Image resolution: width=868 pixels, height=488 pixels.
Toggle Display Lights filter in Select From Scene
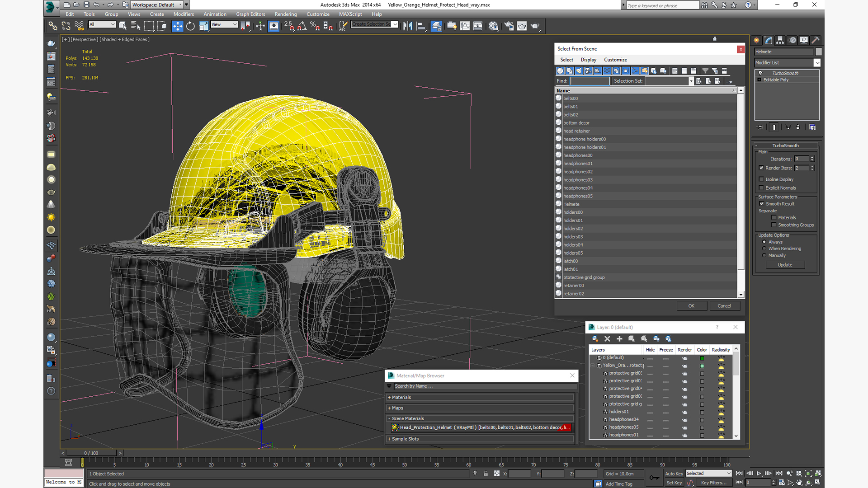[x=579, y=71]
